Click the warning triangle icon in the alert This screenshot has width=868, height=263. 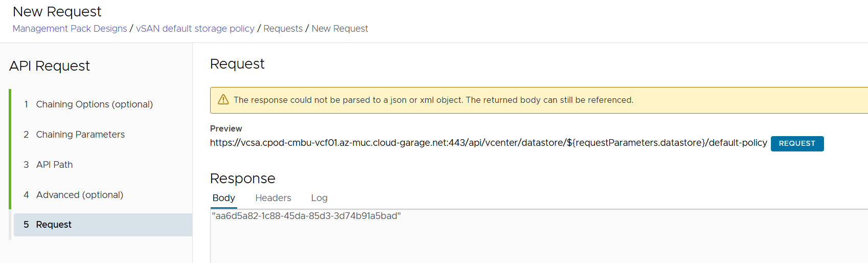tap(223, 100)
